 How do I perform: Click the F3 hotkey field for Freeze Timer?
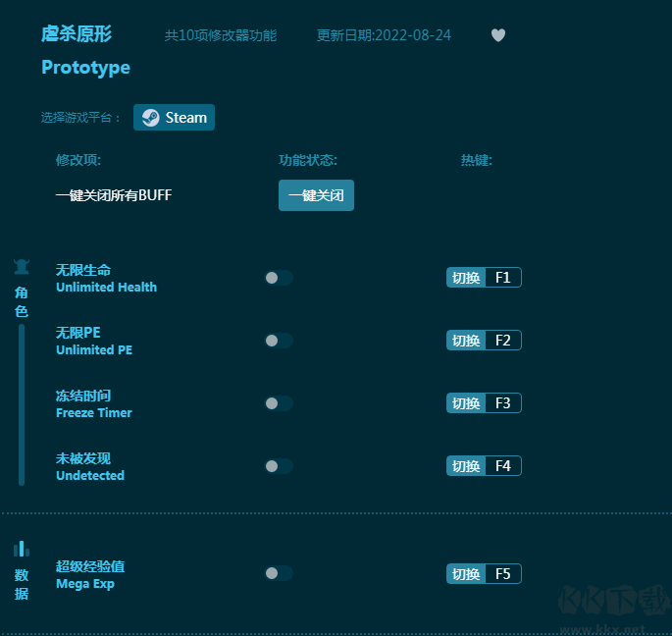click(502, 403)
